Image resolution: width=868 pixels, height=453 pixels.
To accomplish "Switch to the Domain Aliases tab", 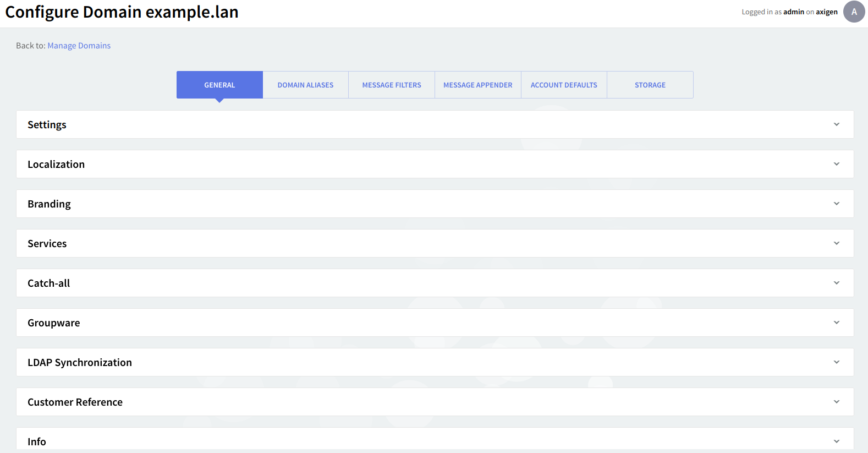I will 305,85.
